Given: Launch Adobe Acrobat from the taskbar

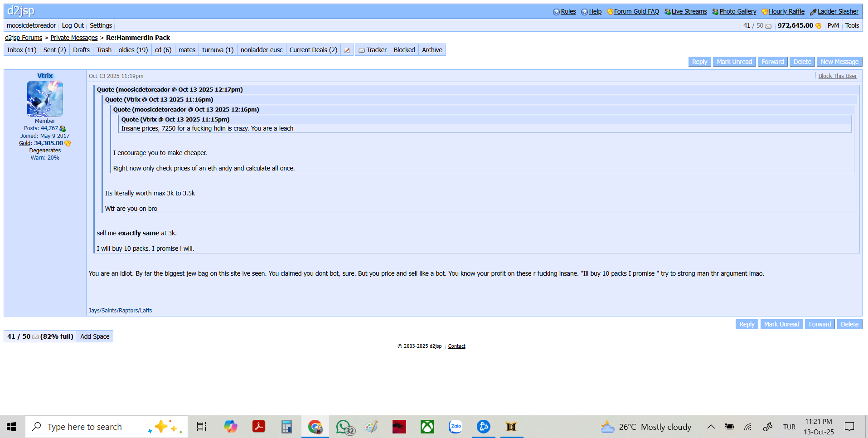Looking at the screenshot, I should (259, 427).
